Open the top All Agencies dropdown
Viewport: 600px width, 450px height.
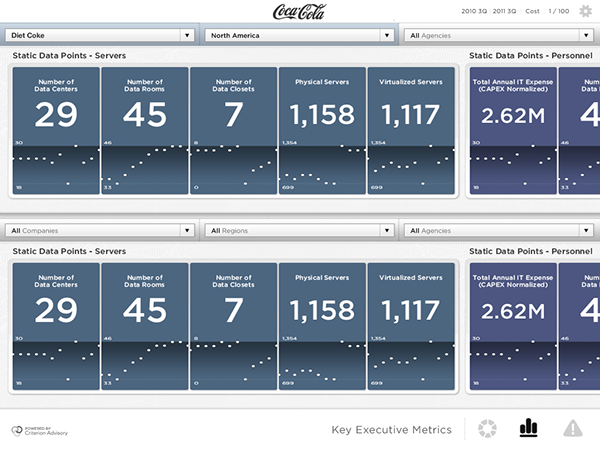pyautogui.click(x=499, y=35)
